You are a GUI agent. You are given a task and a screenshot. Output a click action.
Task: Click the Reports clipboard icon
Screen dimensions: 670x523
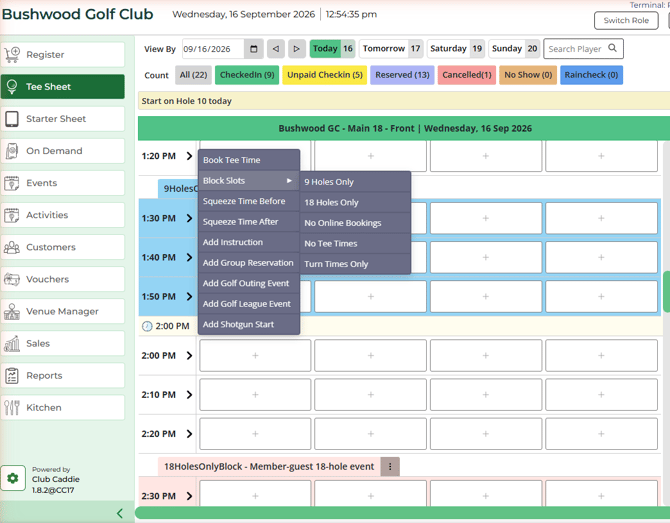click(12, 375)
